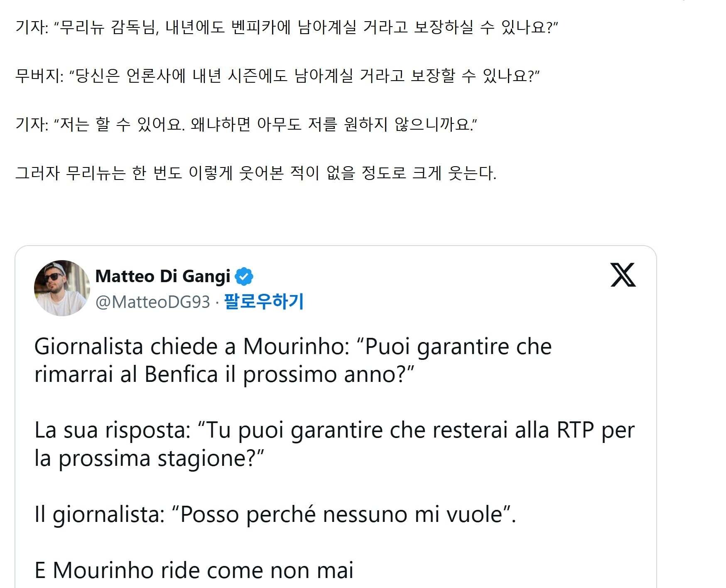The height and width of the screenshot is (588, 726).
Task: Open the Matteo Di Gangi display name
Action: 163,276
